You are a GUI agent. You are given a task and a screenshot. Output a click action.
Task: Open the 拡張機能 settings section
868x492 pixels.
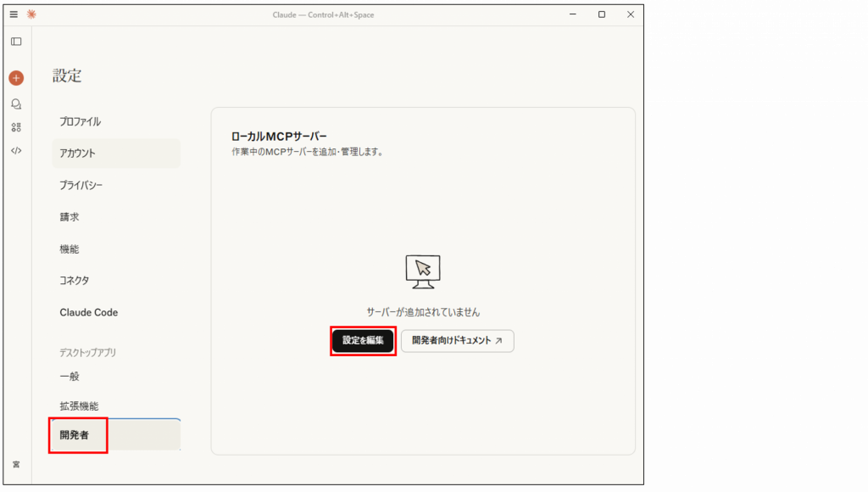79,406
